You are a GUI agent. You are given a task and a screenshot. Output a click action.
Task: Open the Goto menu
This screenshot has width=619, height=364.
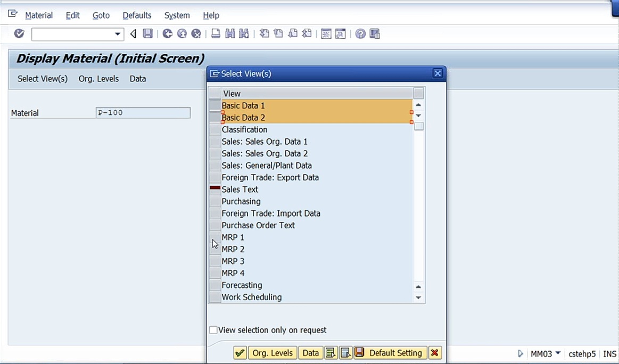pos(101,15)
